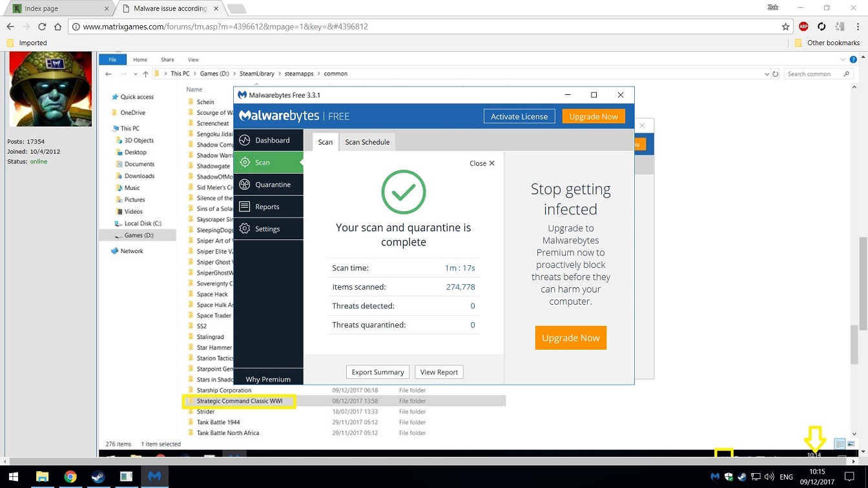Open Malwarebytes Settings sidebar item
The height and width of the screenshot is (488, 868).
click(x=268, y=229)
